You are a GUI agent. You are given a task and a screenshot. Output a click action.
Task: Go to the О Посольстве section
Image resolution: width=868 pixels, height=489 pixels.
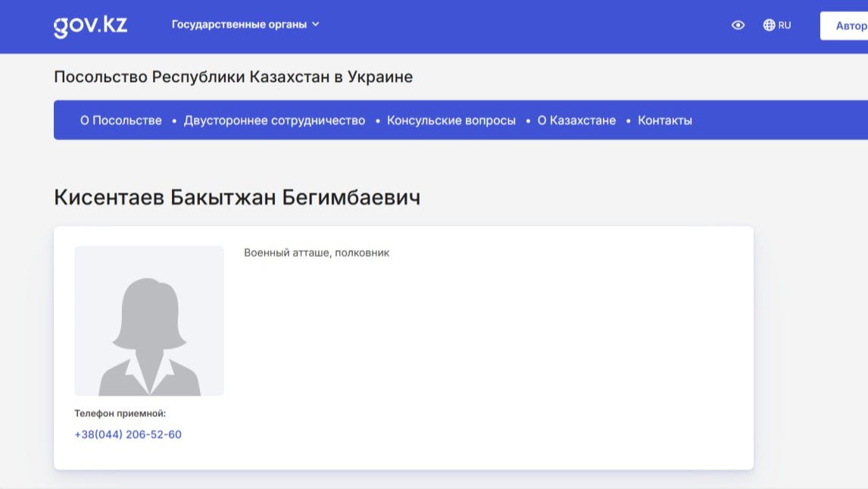121,121
